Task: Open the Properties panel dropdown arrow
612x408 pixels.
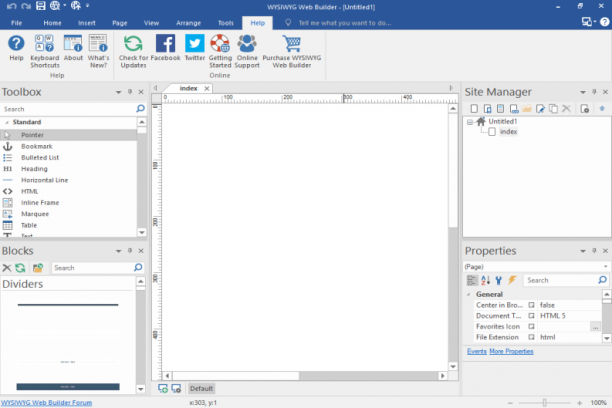Action: [x=583, y=251]
